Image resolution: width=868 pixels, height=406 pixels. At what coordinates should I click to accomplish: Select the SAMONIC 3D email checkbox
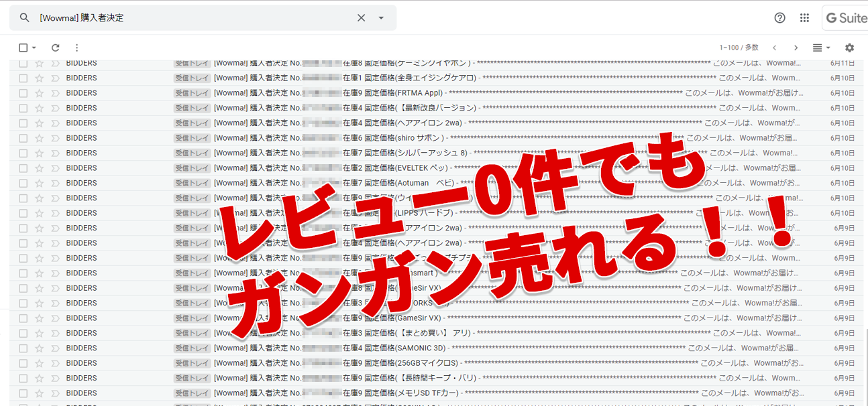pyautogui.click(x=23, y=348)
